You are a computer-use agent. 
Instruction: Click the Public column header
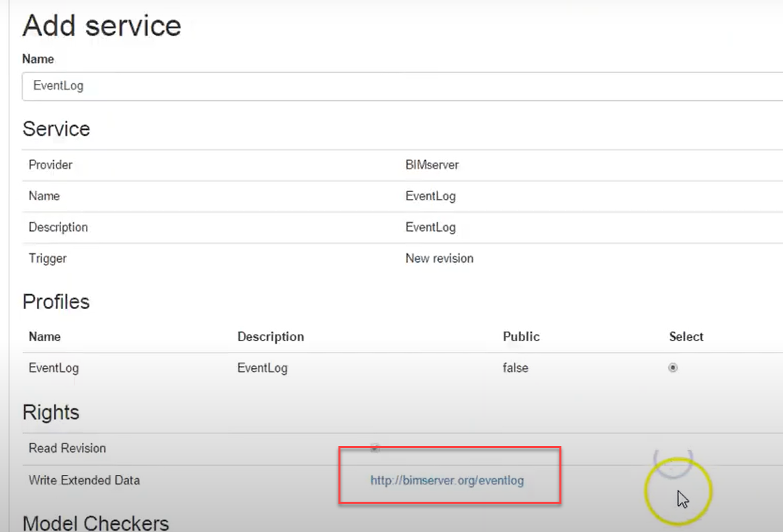[521, 337]
